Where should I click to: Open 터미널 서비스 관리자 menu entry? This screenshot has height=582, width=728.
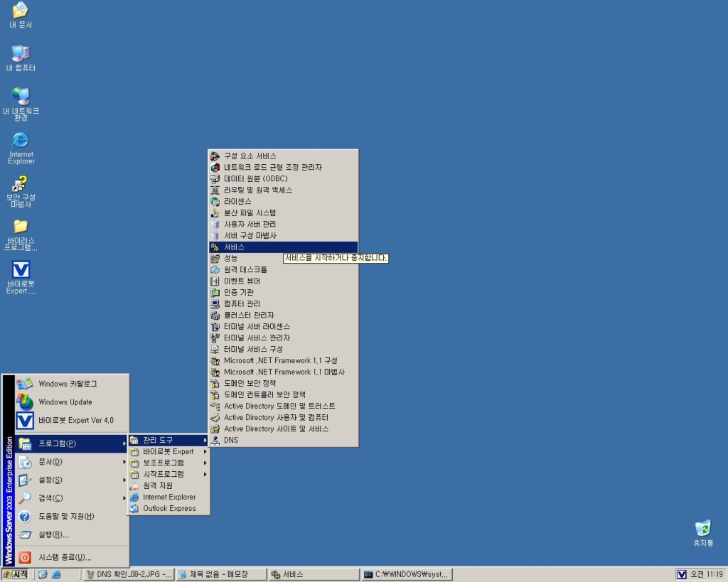[283, 338]
